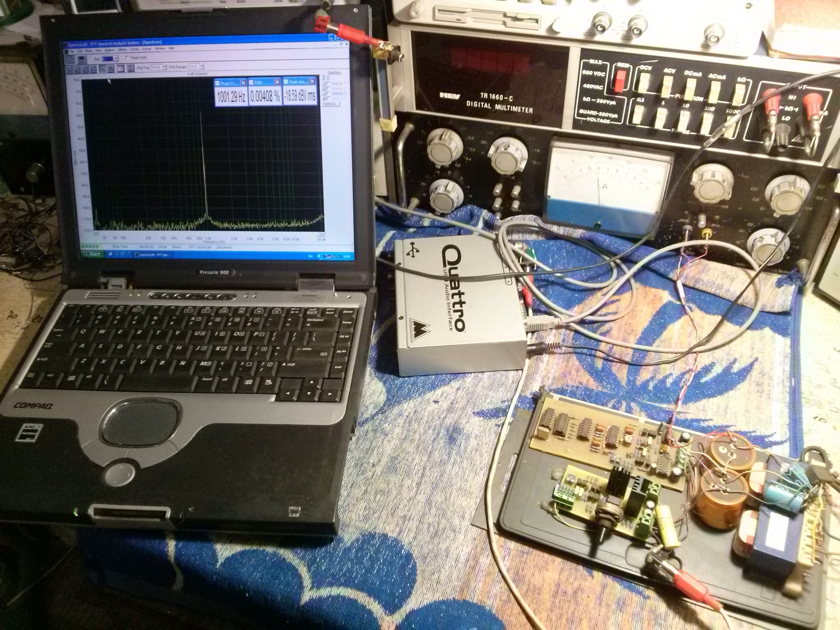
Task: Close the THD readout window
Action: [277, 82]
